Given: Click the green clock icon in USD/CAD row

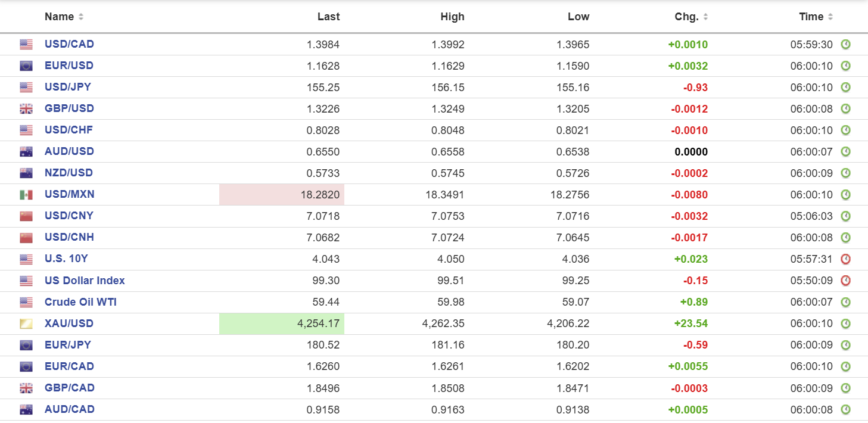Looking at the screenshot, I should point(845,45).
